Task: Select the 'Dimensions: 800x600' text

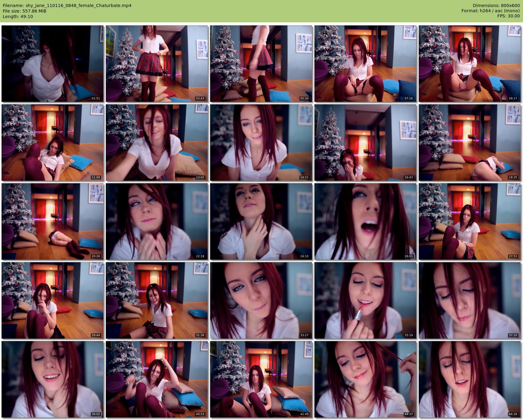Action: (x=496, y=6)
